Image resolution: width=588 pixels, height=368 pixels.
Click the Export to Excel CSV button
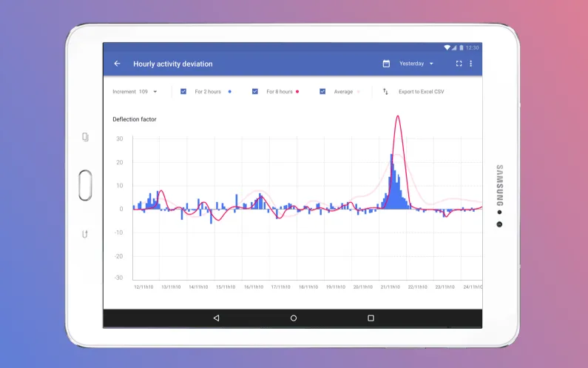tap(421, 92)
